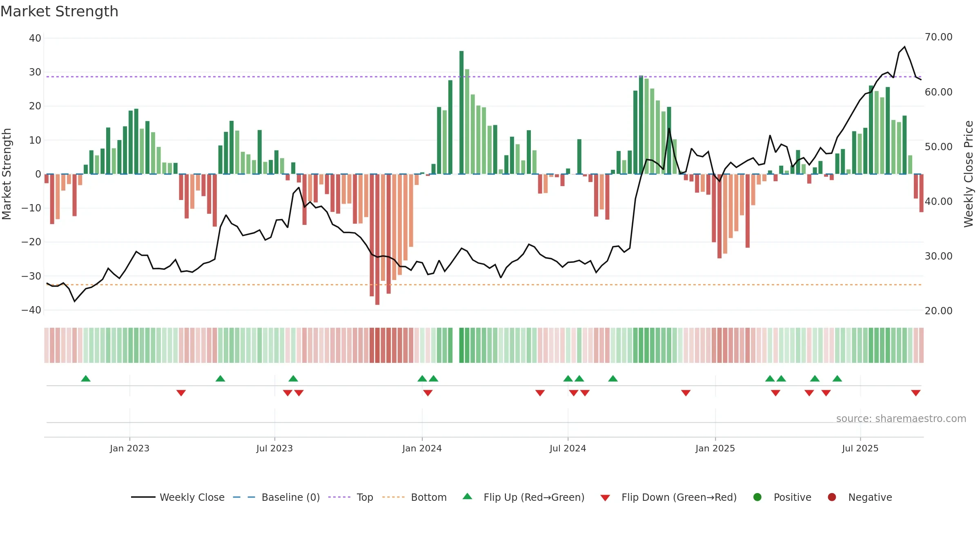Toggle the Baseline (0) legend entry

pyautogui.click(x=276, y=497)
